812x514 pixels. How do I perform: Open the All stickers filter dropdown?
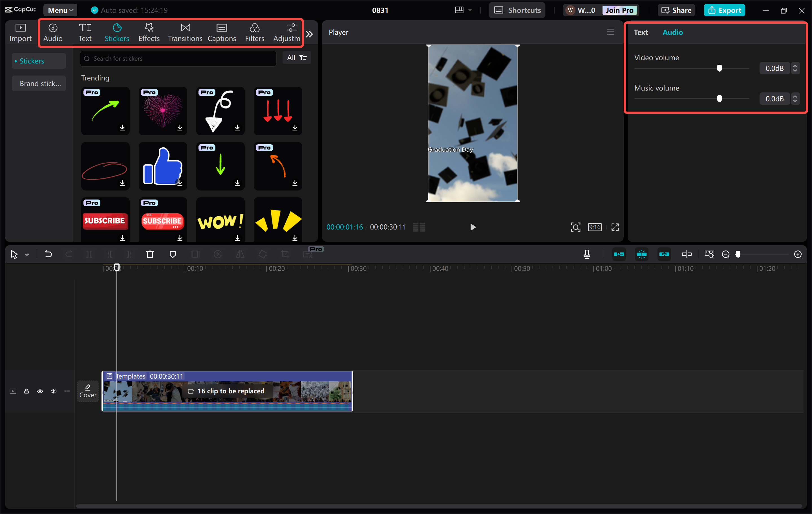[x=296, y=57]
